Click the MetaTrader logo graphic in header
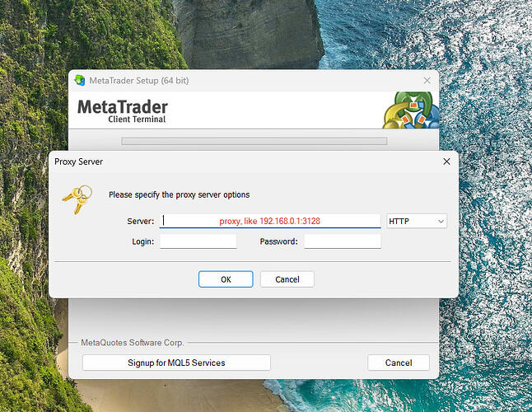 tap(411, 110)
